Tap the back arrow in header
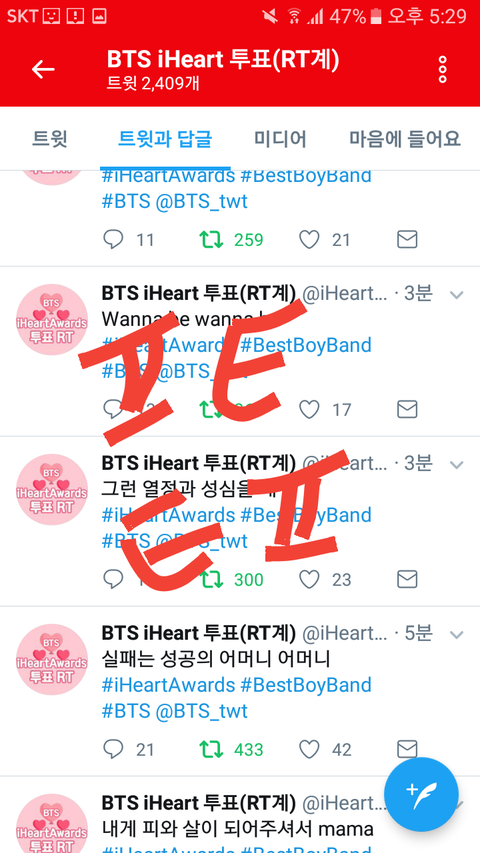Viewport: 480px width, 853px height. 43,69
